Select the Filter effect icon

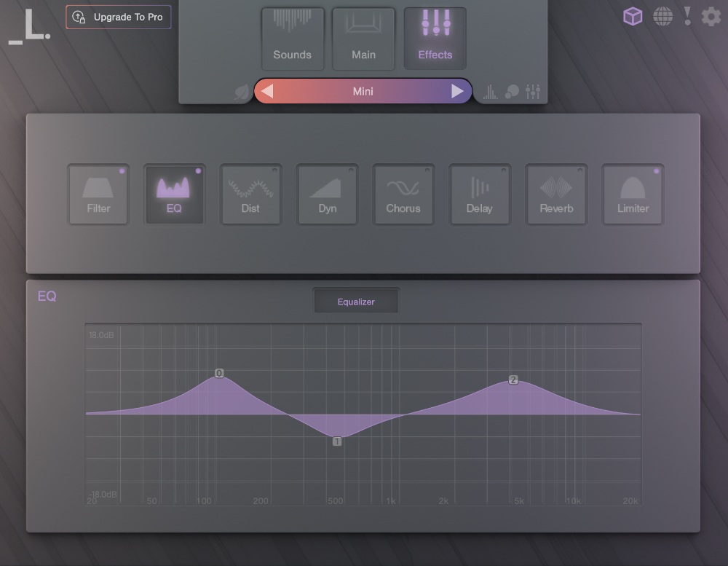coord(98,194)
